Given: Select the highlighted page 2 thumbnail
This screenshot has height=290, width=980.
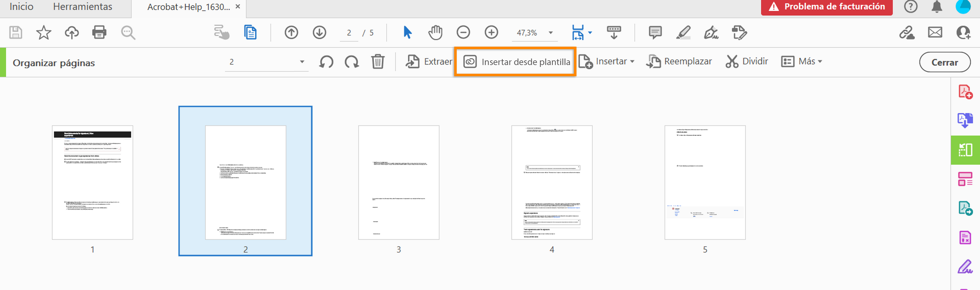Looking at the screenshot, I should click(x=245, y=181).
